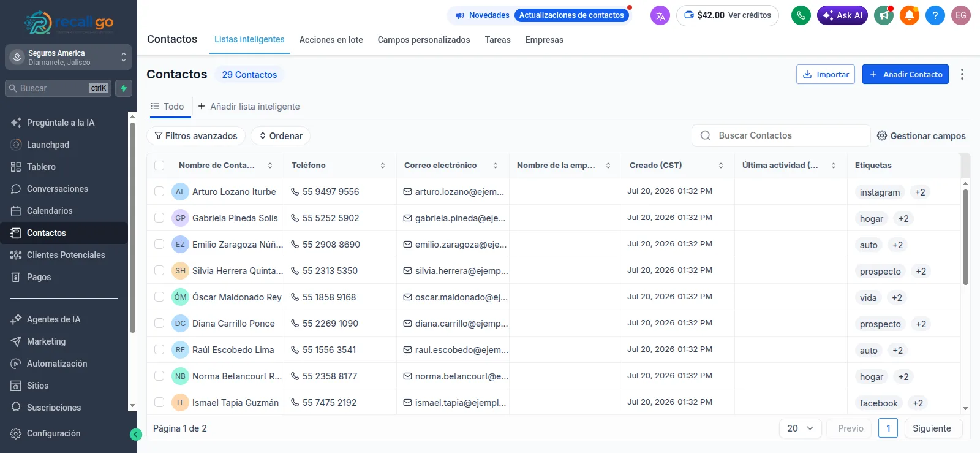This screenshot has width=980, height=453.
Task: Toggle the select-all contacts header checkbox
Action: (159, 166)
